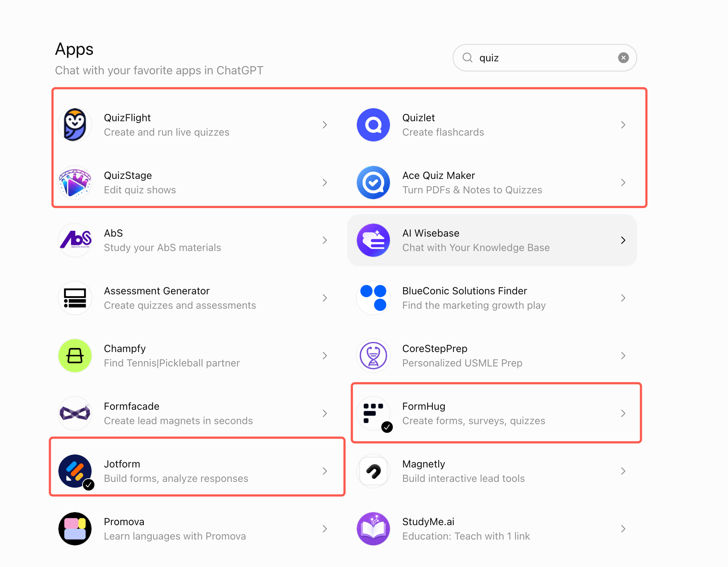Click the Magnetly black magnet icon
728x567 pixels.
373,471
